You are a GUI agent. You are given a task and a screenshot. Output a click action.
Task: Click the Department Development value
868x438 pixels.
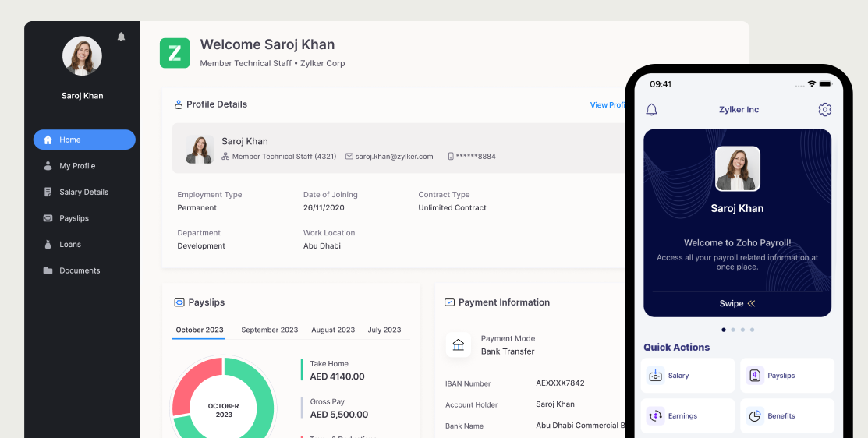coord(201,246)
